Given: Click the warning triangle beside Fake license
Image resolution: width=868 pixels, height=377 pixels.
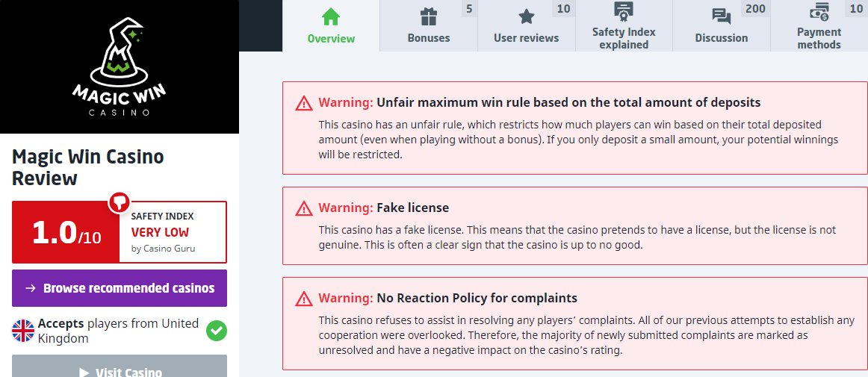Looking at the screenshot, I should point(304,208).
